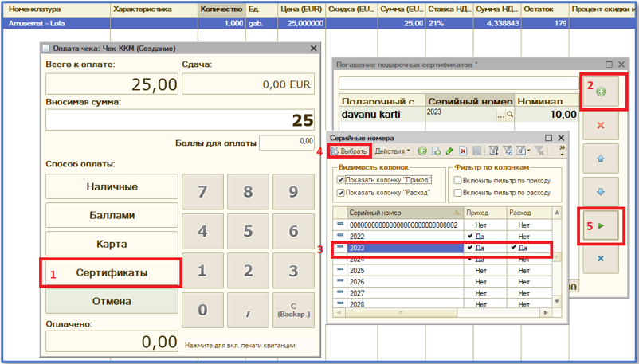Viewport: 639px width, 364px height.
Task: Select the Сертификаты payment method
Action: pos(112,272)
